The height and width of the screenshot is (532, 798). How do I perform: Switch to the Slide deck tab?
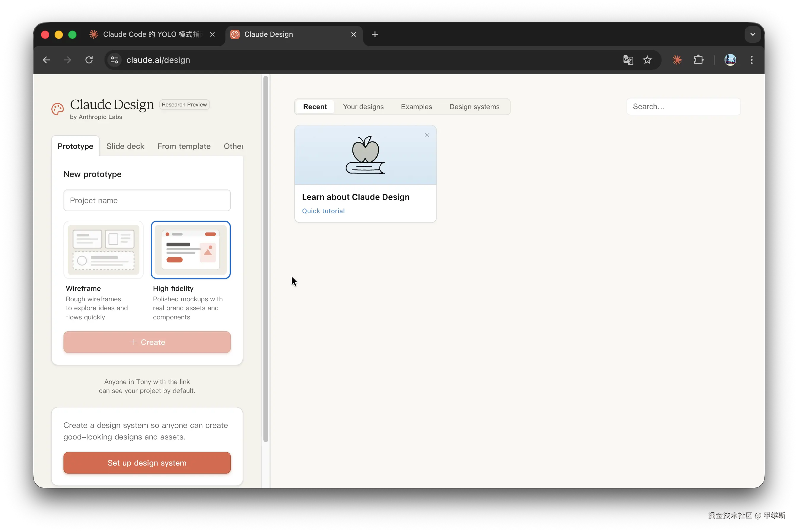125,146
